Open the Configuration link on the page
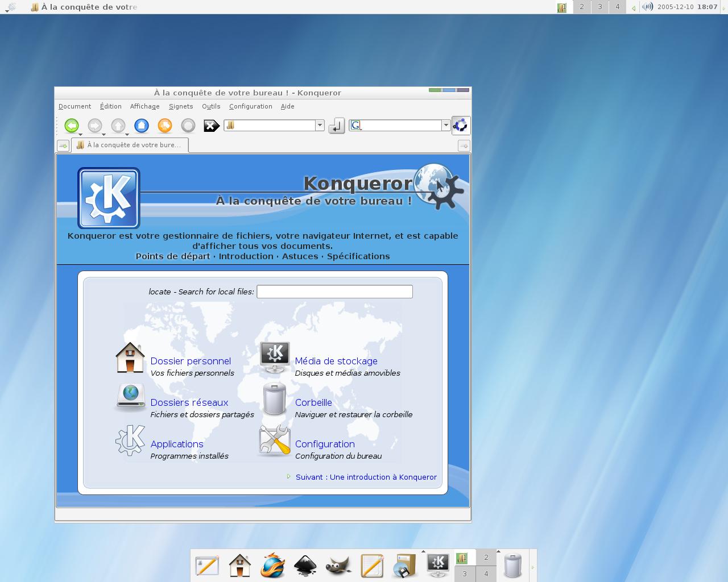 point(325,444)
